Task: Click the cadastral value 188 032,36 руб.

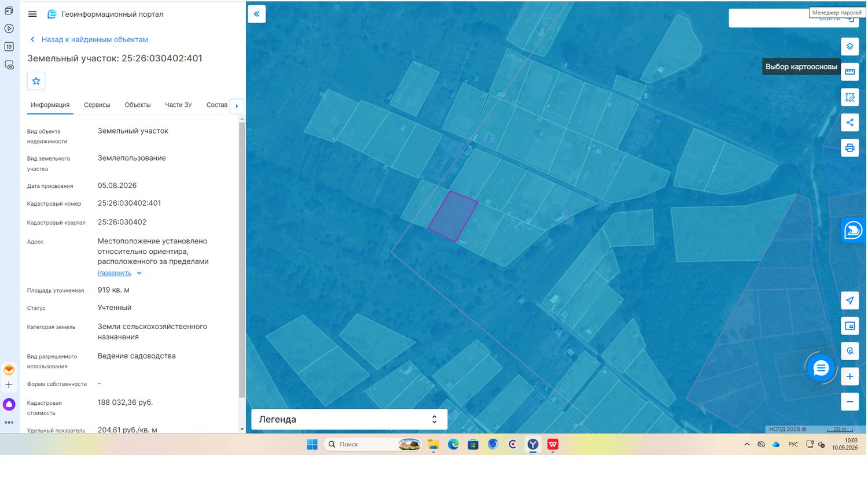Action: (x=126, y=402)
